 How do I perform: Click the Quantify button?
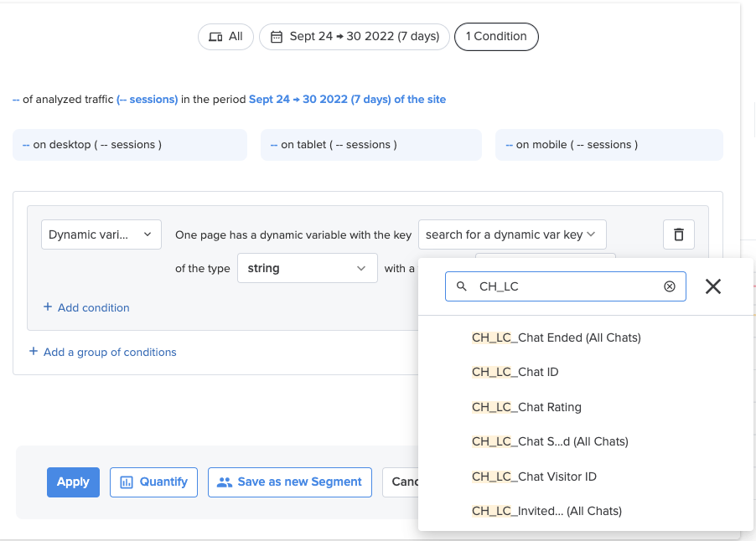point(154,482)
